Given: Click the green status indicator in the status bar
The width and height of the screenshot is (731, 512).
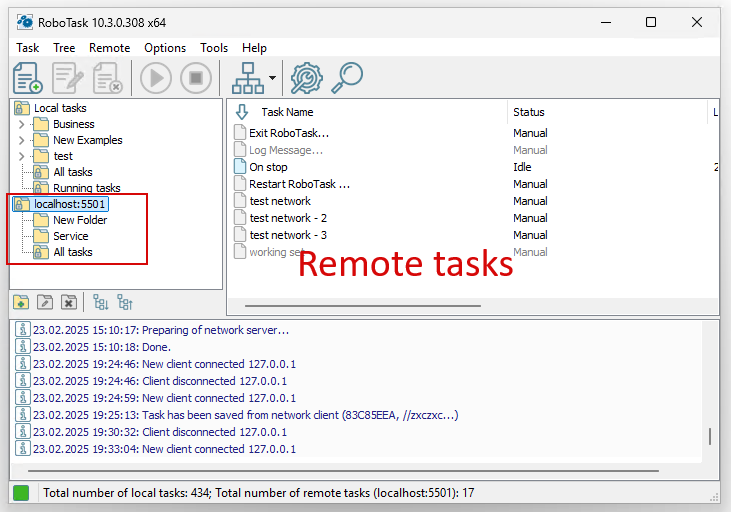Looking at the screenshot, I should click(x=21, y=493).
